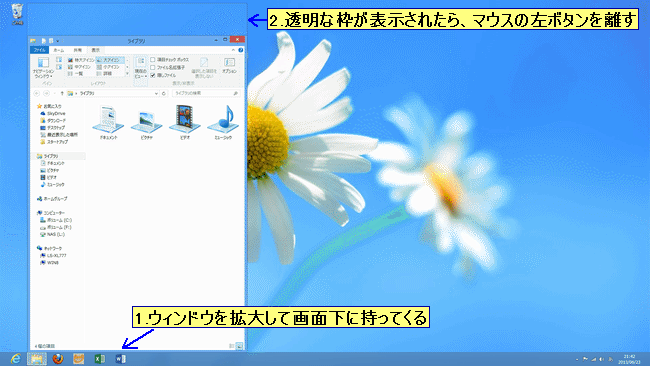Open the quick access toolbar customize dropdown

click(x=58, y=41)
